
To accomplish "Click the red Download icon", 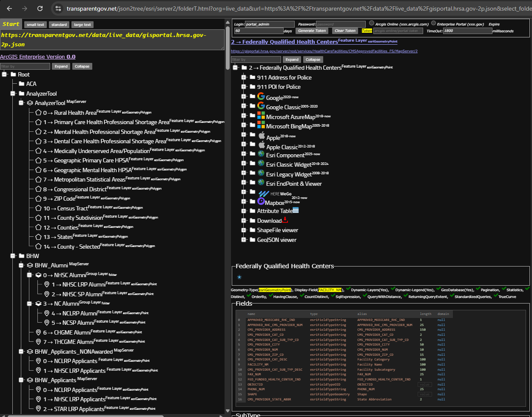I will (x=285, y=220).
